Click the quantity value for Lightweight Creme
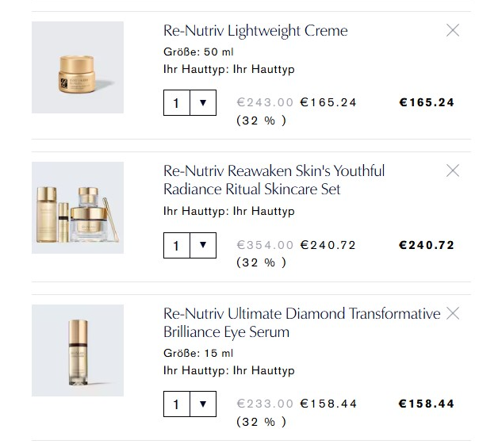 coord(176,102)
